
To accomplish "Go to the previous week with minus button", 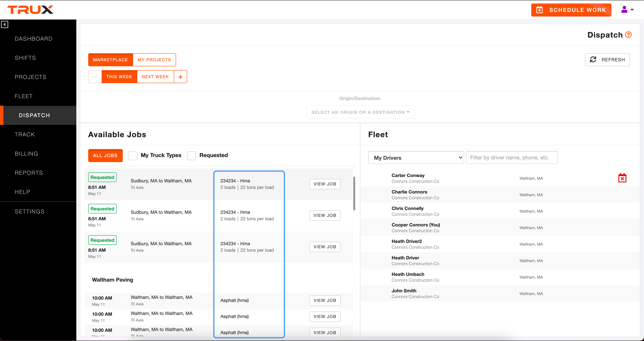I will [x=95, y=77].
